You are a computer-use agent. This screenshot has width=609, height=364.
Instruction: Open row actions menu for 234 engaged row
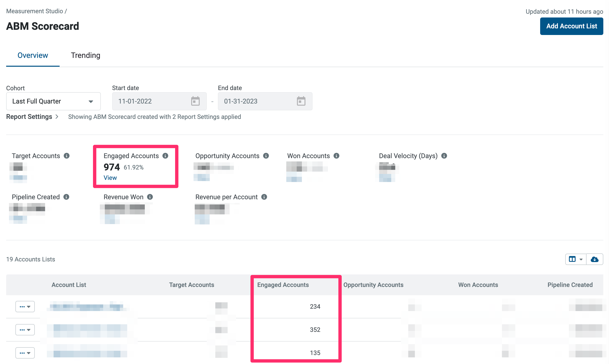(x=25, y=307)
